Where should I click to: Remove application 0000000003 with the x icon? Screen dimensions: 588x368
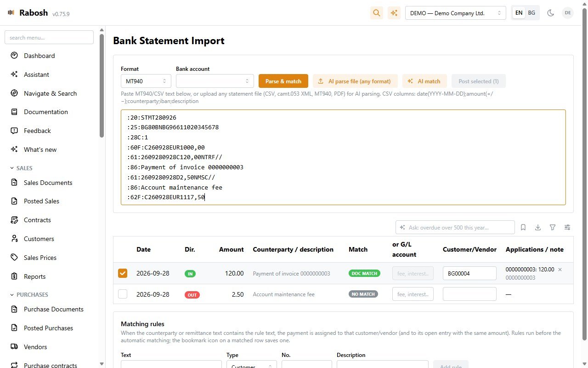tap(560, 270)
